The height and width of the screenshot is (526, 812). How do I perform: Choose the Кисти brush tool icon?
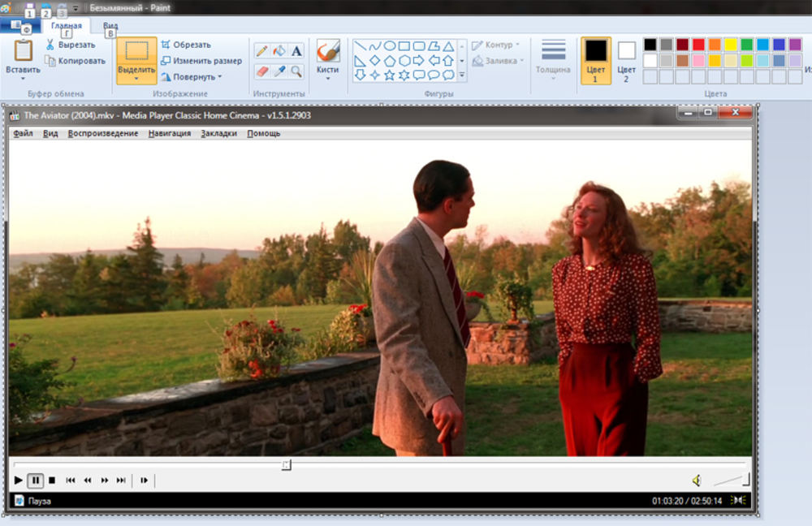[328, 51]
